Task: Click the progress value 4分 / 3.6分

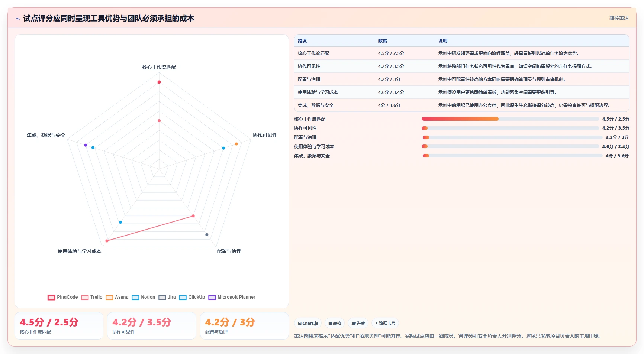Action: tap(617, 156)
